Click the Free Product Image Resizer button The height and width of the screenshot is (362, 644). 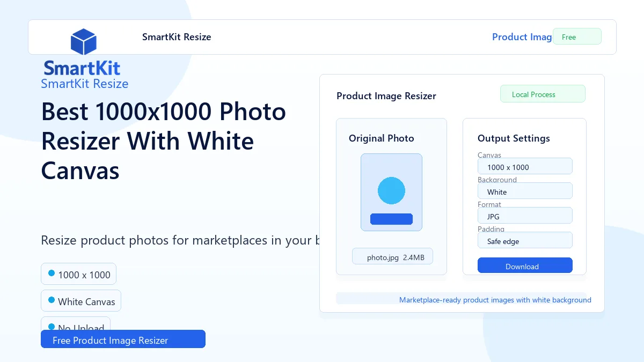(123, 339)
